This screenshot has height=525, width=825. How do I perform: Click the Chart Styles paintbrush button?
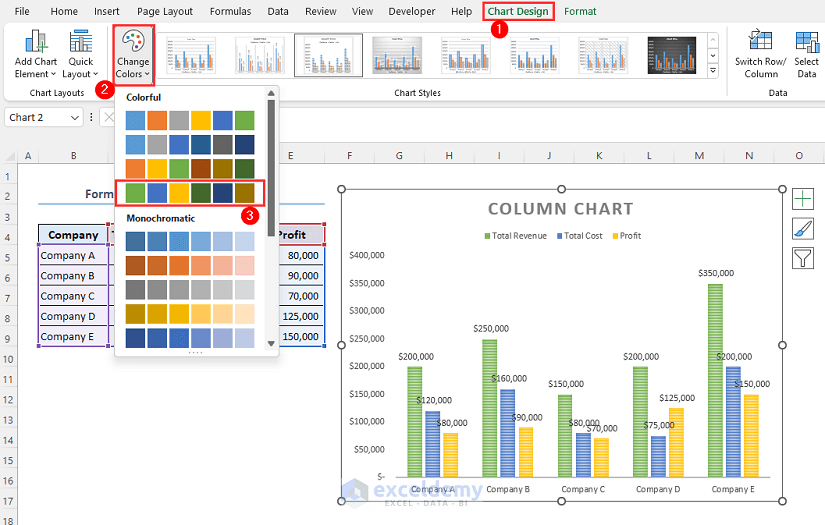coord(803,228)
